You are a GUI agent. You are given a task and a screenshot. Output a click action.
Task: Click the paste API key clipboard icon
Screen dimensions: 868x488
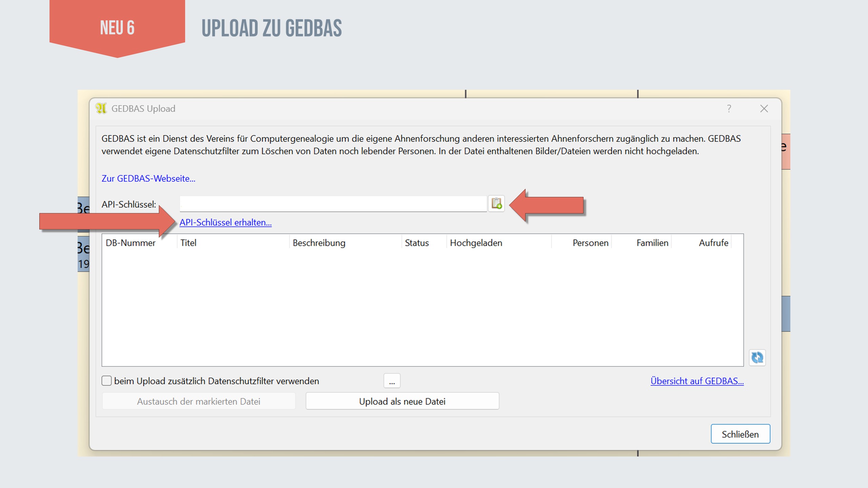point(496,204)
